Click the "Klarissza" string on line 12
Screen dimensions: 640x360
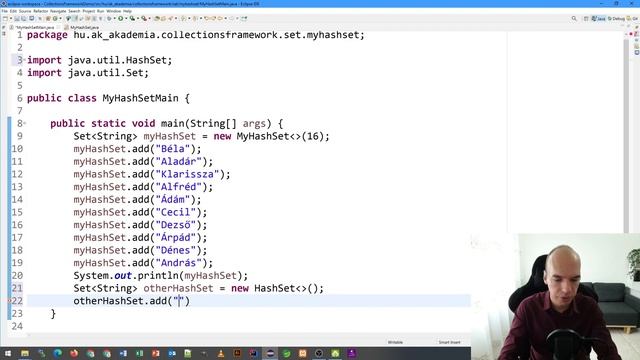click(187, 174)
